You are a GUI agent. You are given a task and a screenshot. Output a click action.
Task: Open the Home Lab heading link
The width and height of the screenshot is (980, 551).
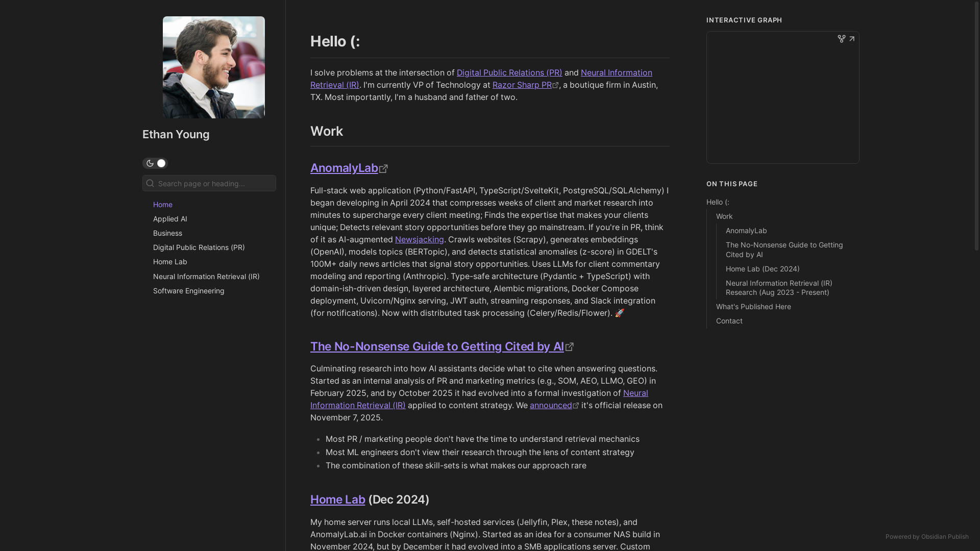coord(338,499)
